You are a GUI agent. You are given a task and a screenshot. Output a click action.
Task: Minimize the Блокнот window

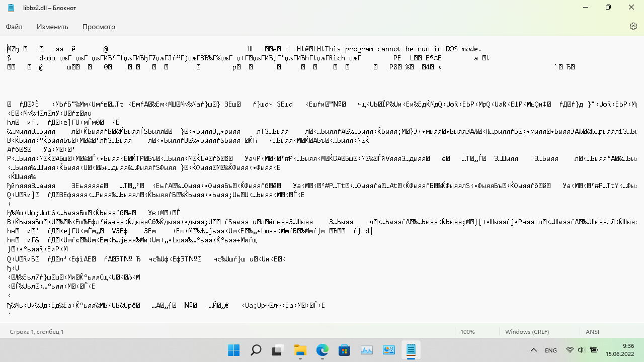click(x=585, y=8)
